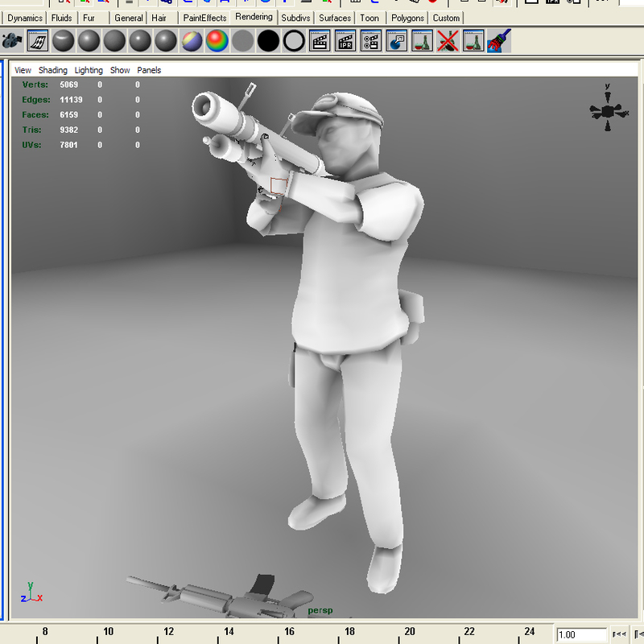Switch to the Polygons shelf tab
This screenshot has width=644, height=644.
(407, 17)
